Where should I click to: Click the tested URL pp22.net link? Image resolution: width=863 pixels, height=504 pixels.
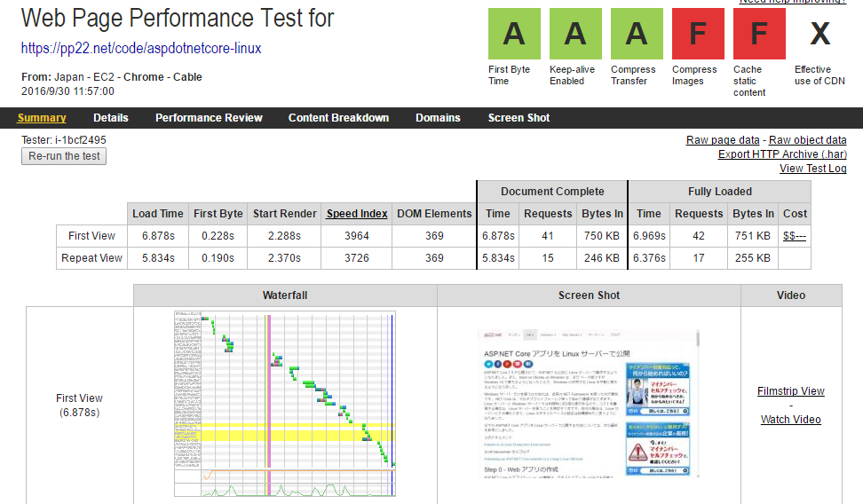coord(141,48)
